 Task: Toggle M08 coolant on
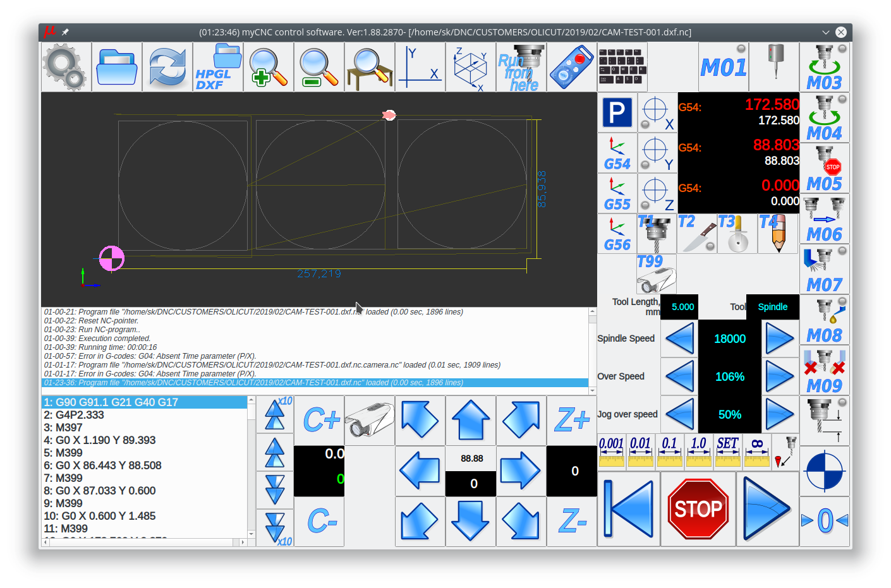[x=825, y=320]
